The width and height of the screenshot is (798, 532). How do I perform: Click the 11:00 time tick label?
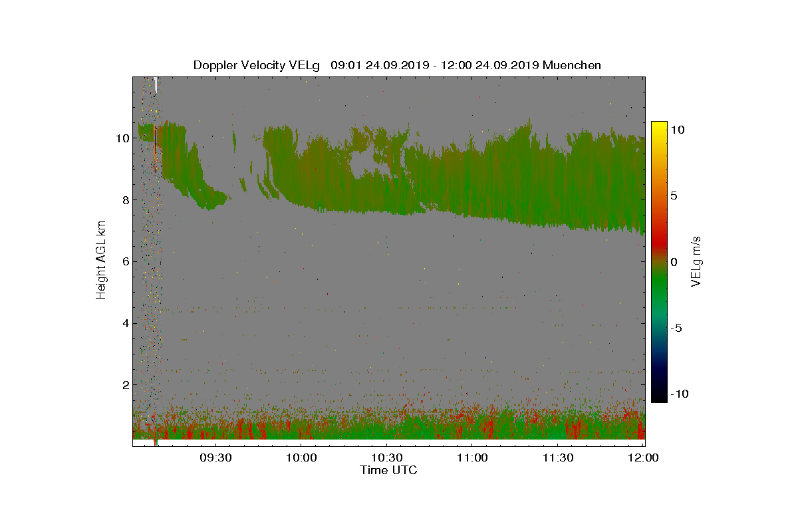tap(471, 458)
